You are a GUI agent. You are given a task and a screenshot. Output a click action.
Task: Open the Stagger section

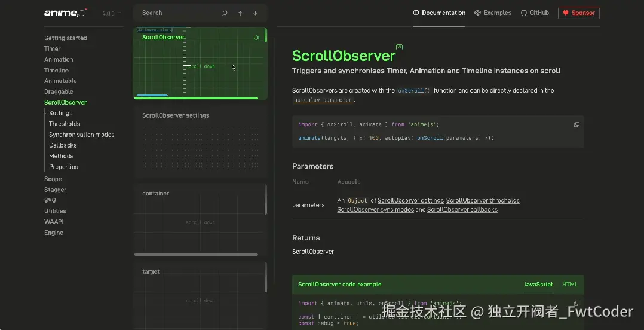click(x=56, y=190)
